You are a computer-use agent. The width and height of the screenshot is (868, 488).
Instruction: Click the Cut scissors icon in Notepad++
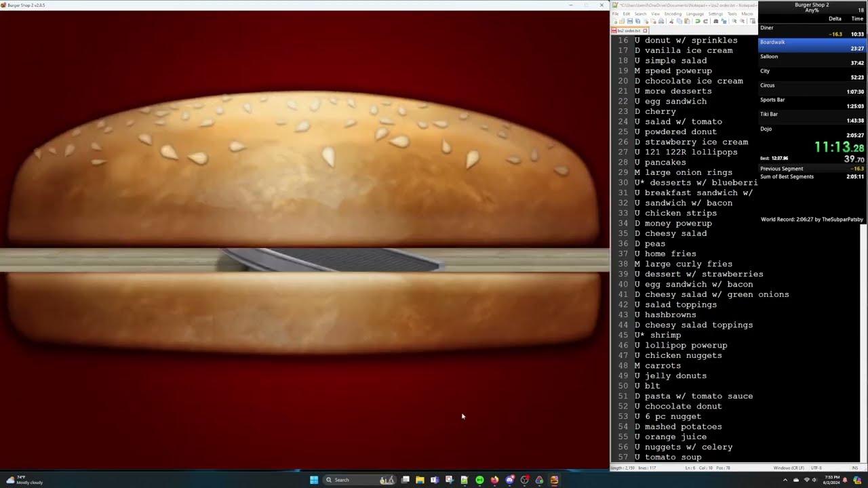(671, 21)
